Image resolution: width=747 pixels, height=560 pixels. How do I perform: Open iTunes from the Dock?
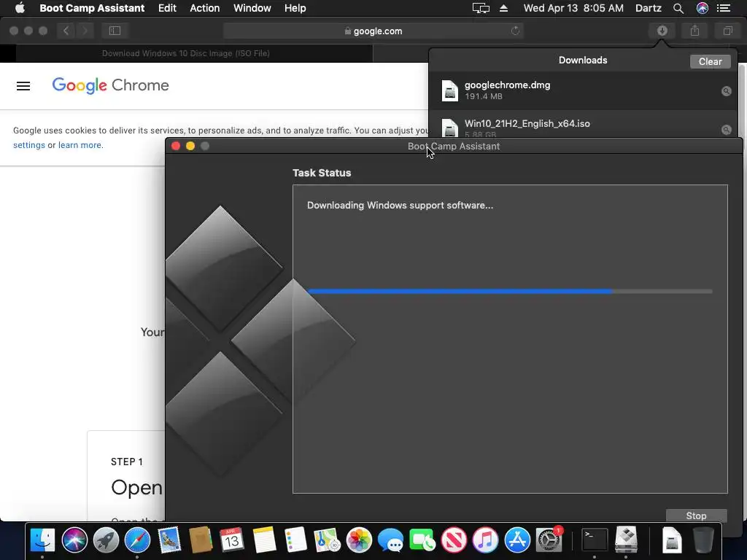pyautogui.click(x=485, y=540)
